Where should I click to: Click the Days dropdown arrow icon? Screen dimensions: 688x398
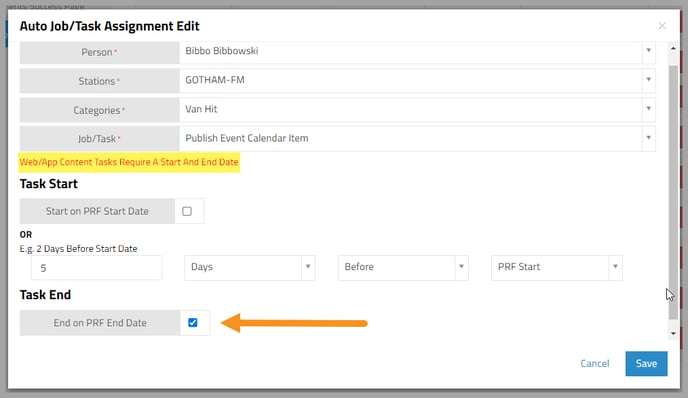[x=308, y=266]
